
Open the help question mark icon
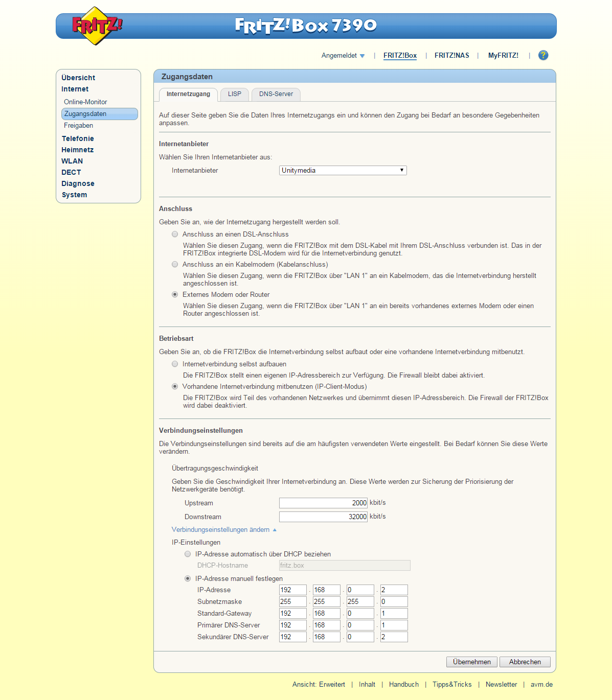coord(543,55)
